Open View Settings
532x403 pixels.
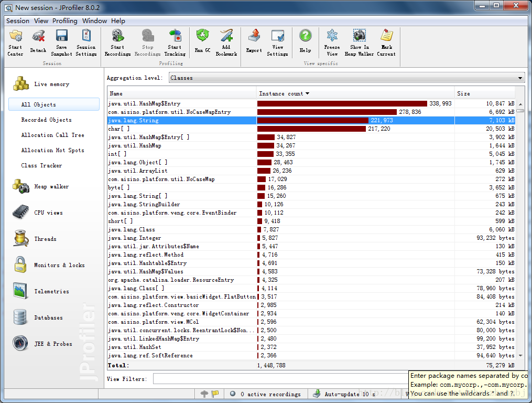278,43
